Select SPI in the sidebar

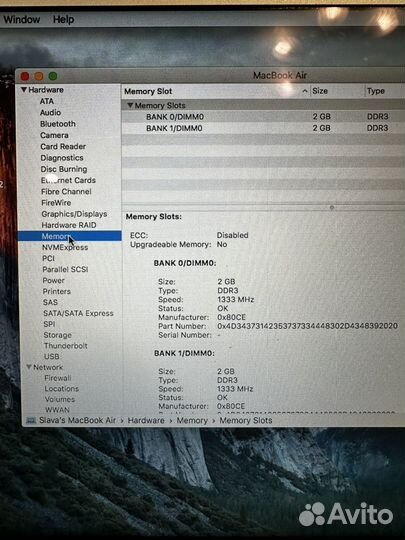(49, 324)
